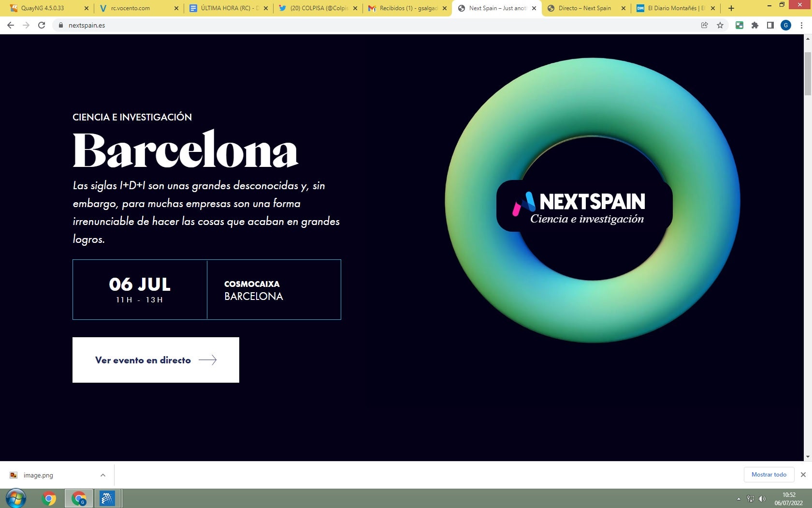Click Ver evento en directo
812x508 pixels.
(156, 360)
